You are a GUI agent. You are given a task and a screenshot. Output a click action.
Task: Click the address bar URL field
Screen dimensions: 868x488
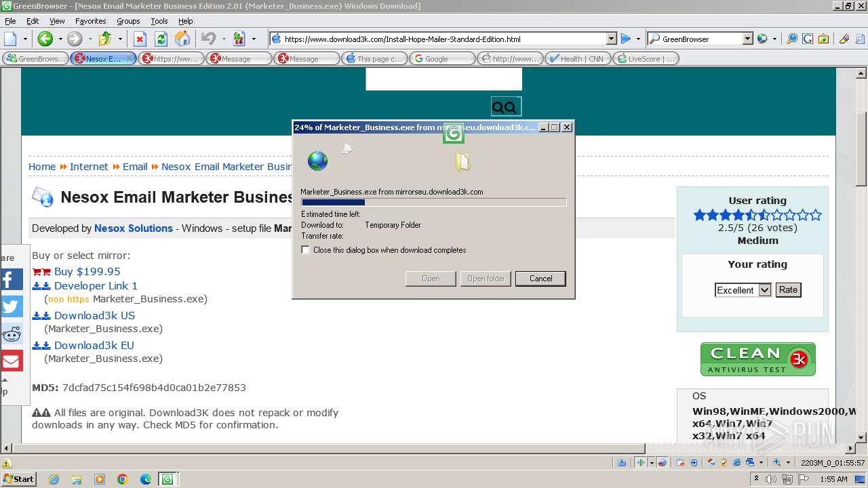pos(444,39)
